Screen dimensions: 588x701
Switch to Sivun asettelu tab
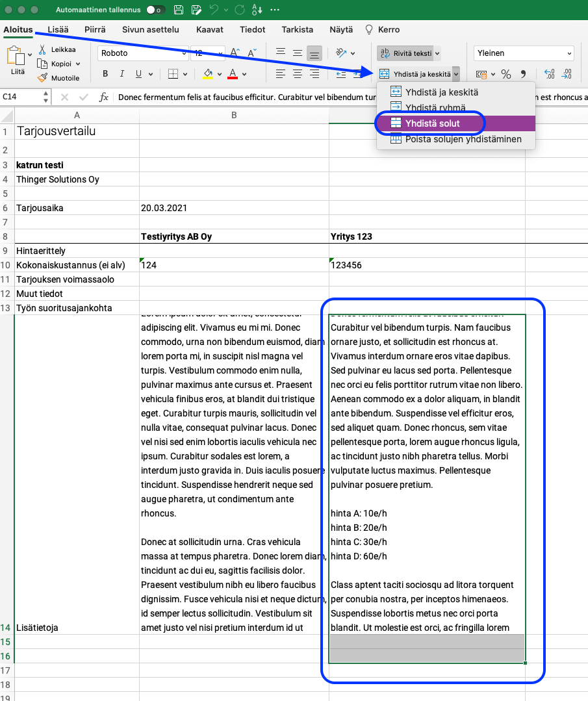click(x=151, y=29)
